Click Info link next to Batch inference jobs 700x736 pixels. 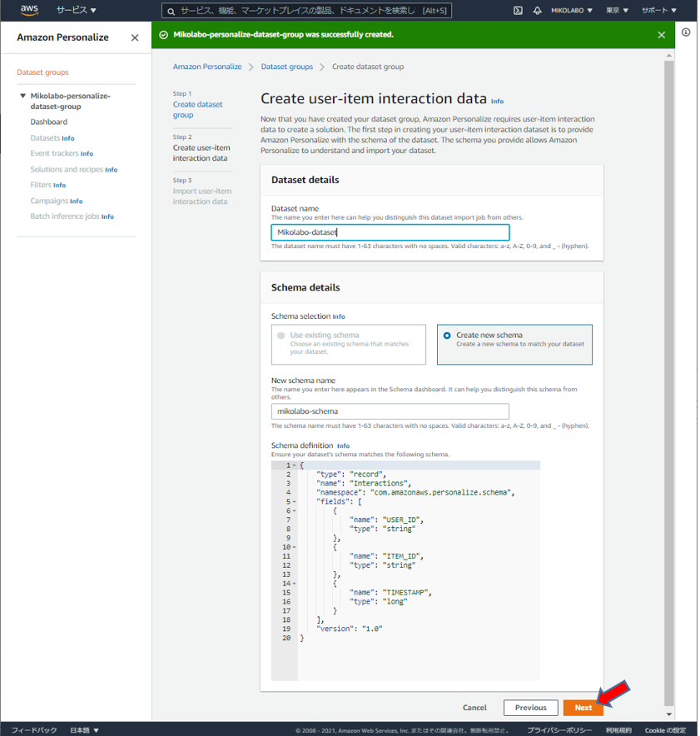(x=108, y=216)
